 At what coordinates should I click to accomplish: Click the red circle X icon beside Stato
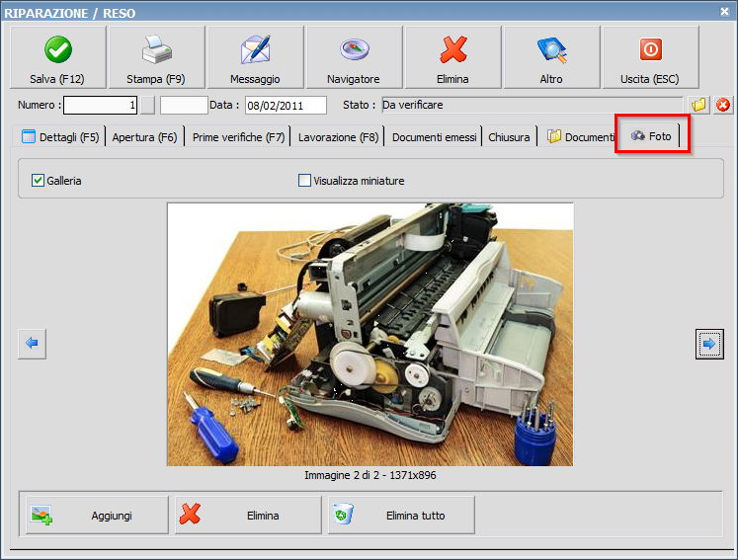tap(723, 105)
